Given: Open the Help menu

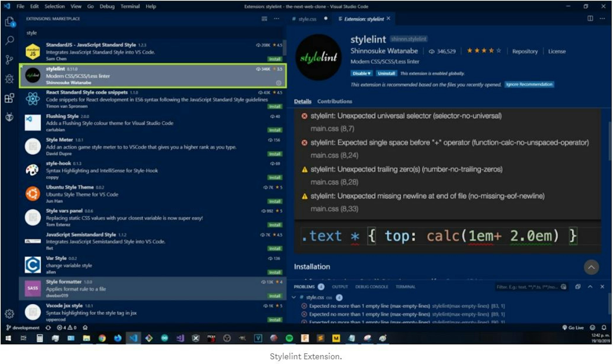Looking at the screenshot, I should (x=151, y=6).
